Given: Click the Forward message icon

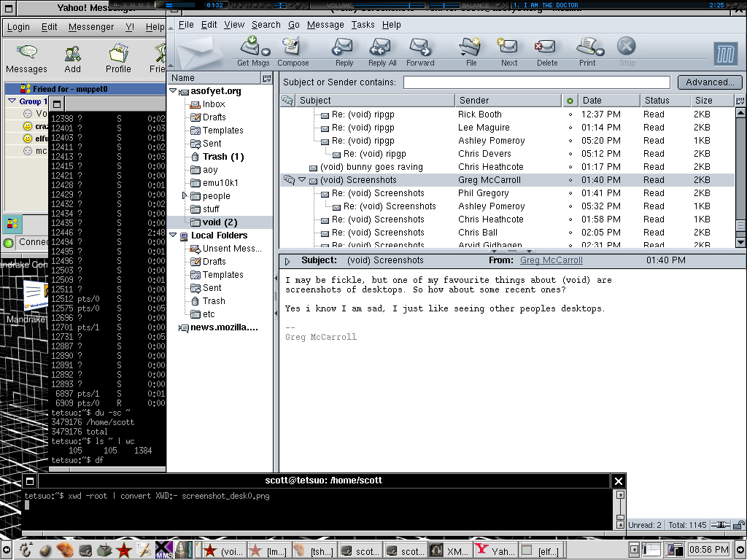Looking at the screenshot, I should (x=420, y=47).
